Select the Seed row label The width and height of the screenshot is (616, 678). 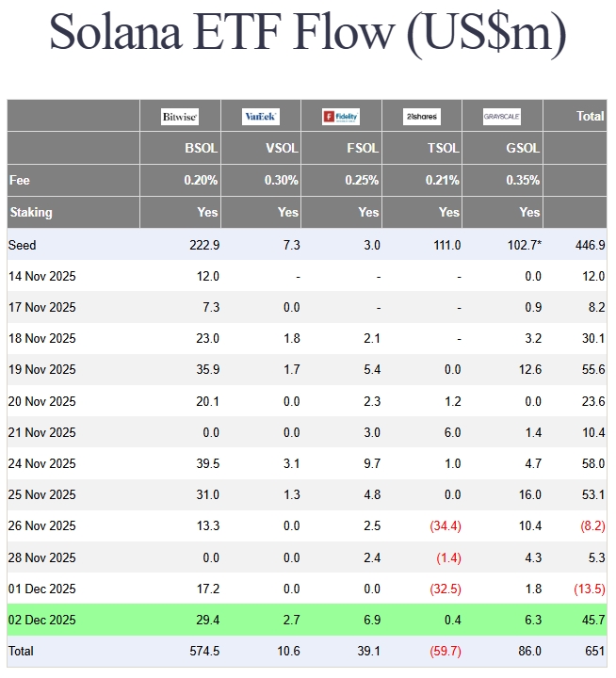coord(22,245)
